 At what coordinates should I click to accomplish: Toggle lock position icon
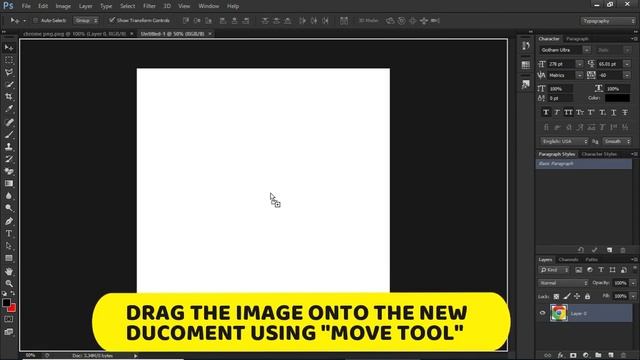pyautogui.click(x=577, y=296)
